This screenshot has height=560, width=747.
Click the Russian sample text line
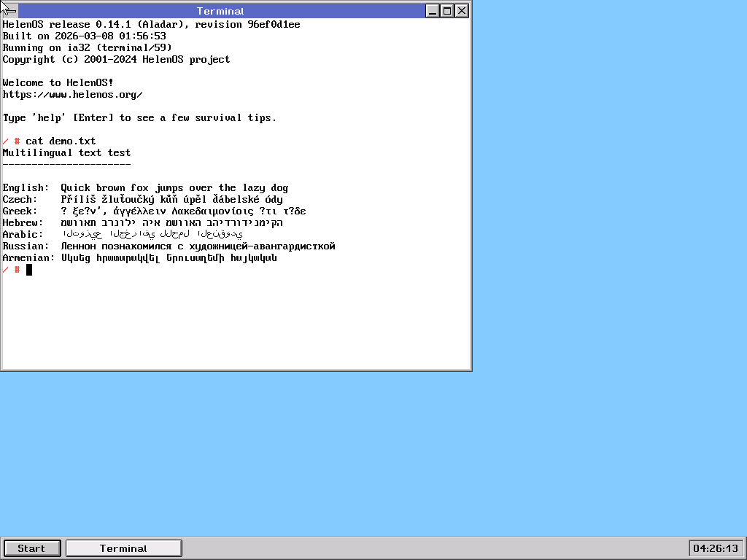click(x=198, y=246)
